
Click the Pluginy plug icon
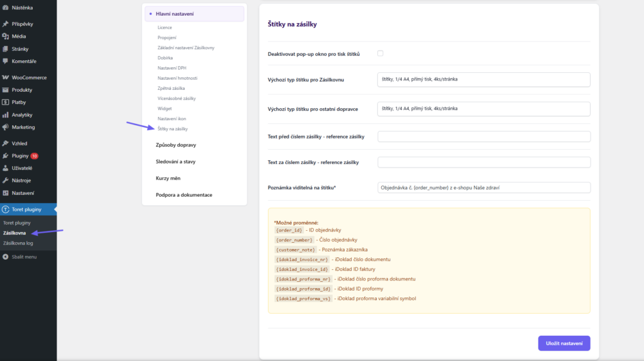(x=5, y=155)
